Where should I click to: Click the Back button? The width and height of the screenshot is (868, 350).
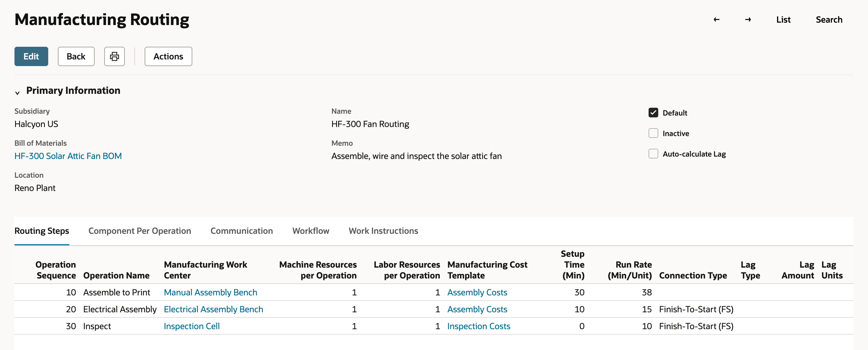pyautogui.click(x=76, y=56)
